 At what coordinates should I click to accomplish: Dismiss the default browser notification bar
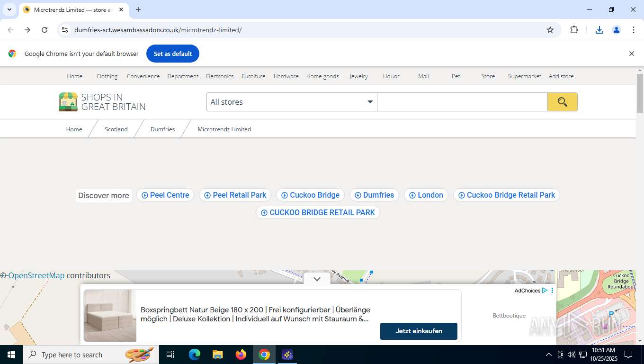(x=631, y=54)
